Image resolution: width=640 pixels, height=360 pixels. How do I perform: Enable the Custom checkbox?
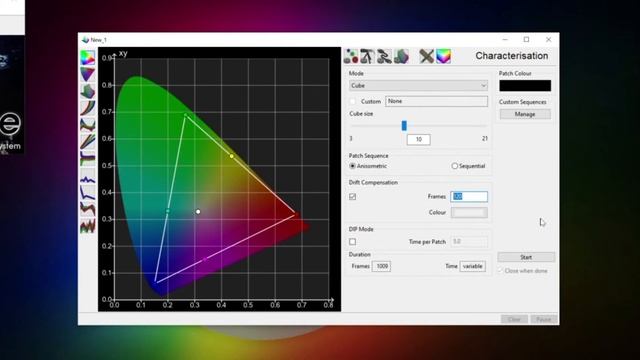pyautogui.click(x=353, y=101)
